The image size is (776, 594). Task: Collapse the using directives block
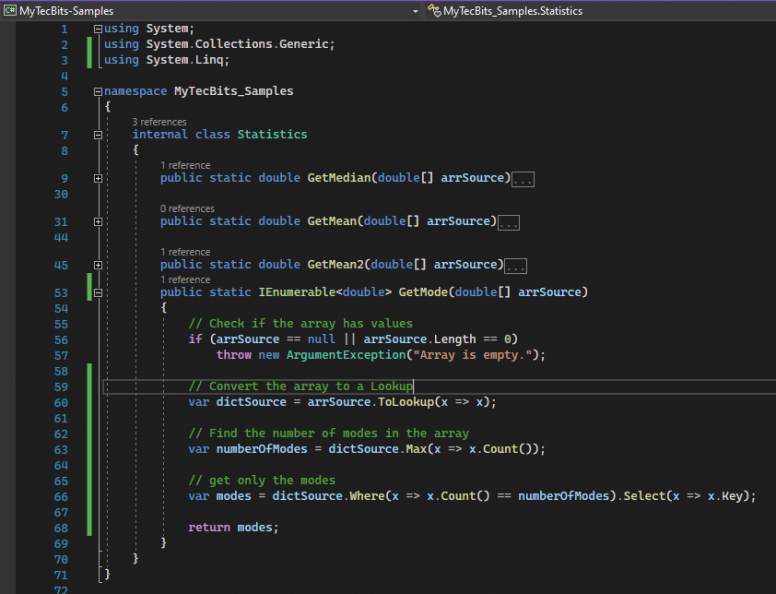pos(98,29)
